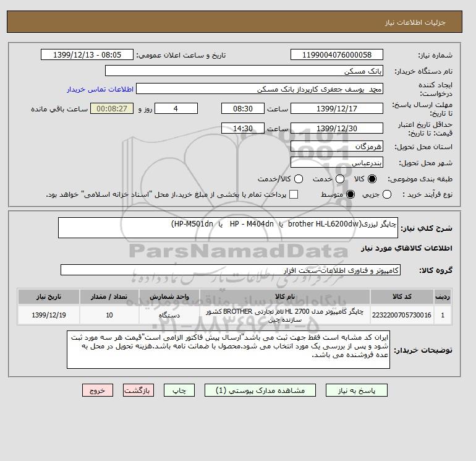Click the بازگشت back button
The image size is (476, 461).
(138, 390)
